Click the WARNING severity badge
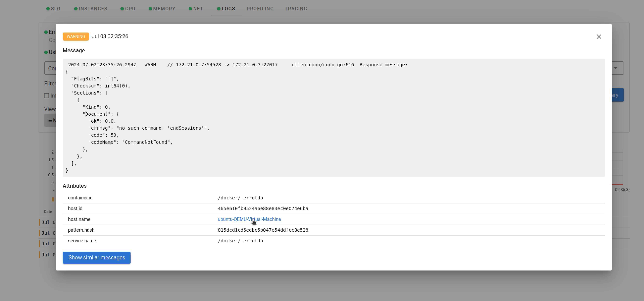The height and width of the screenshot is (301, 644). click(76, 37)
